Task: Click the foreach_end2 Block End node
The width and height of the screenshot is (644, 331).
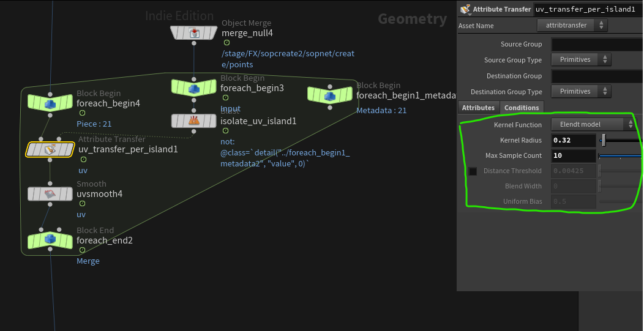Action: coord(50,240)
